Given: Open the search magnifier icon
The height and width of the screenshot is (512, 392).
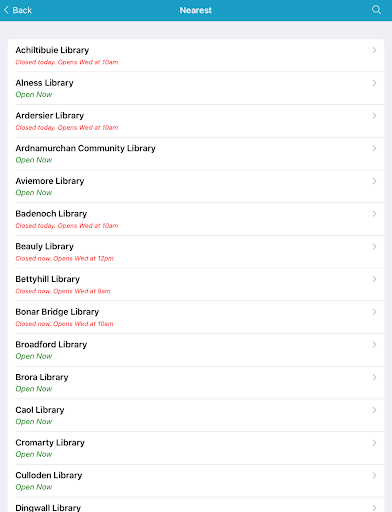Looking at the screenshot, I should [x=376, y=10].
